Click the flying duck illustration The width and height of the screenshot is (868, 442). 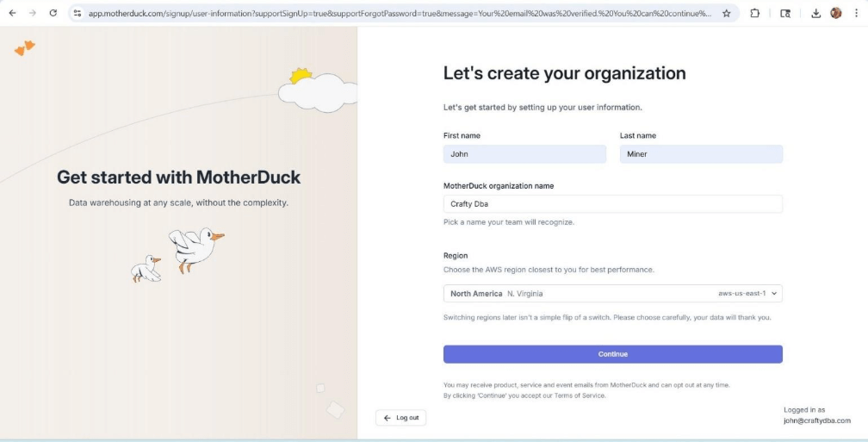[x=195, y=248]
